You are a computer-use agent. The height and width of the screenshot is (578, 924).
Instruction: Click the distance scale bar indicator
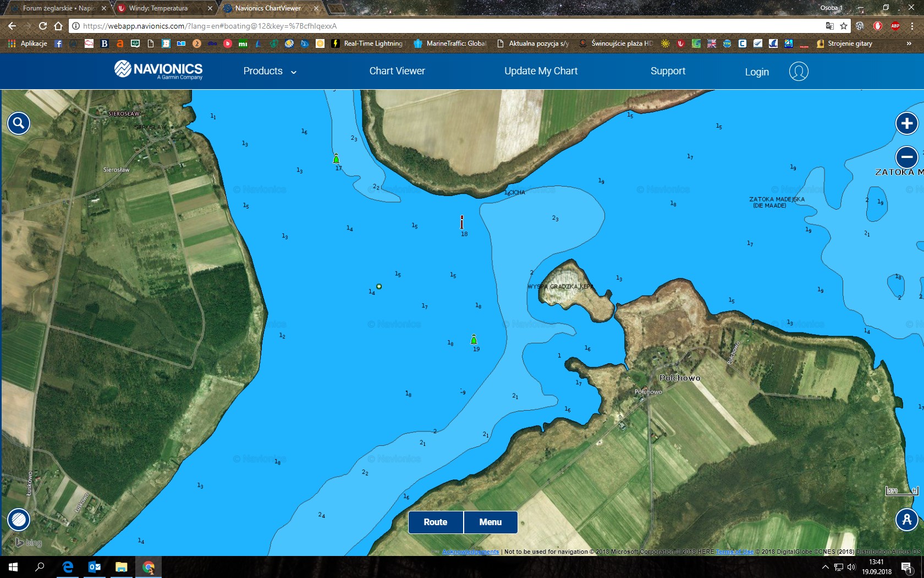(x=902, y=490)
